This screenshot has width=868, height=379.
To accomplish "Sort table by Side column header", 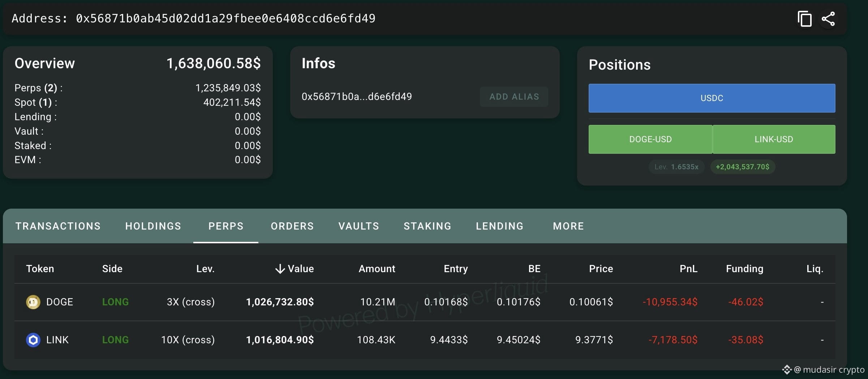I will [x=112, y=269].
